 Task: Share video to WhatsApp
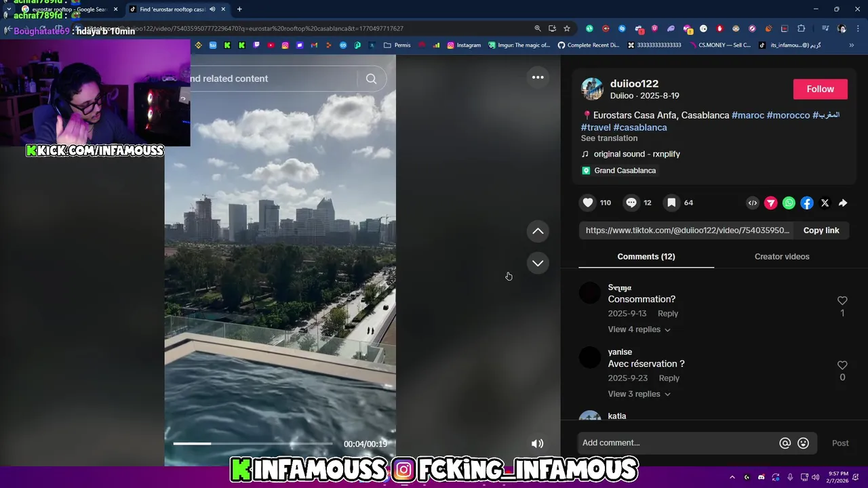tap(789, 203)
